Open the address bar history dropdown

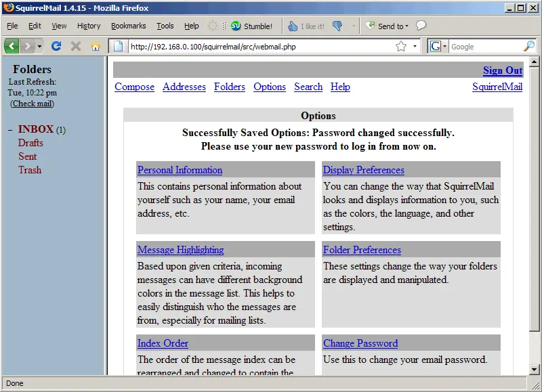[415, 46]
